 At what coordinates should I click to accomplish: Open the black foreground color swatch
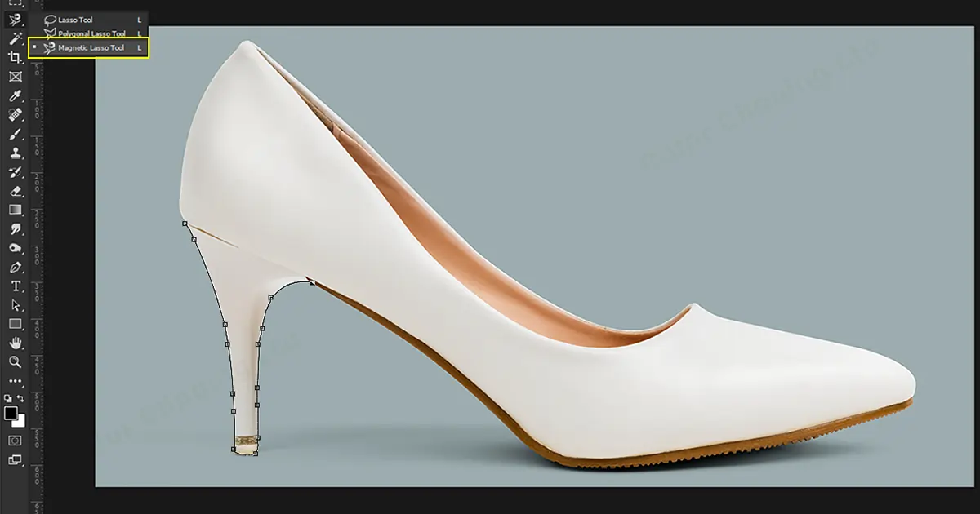tap(11, 413)
